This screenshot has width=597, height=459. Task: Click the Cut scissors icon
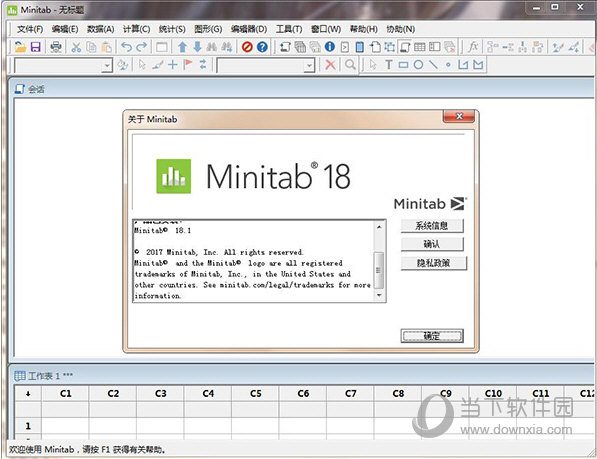point(76,47)
